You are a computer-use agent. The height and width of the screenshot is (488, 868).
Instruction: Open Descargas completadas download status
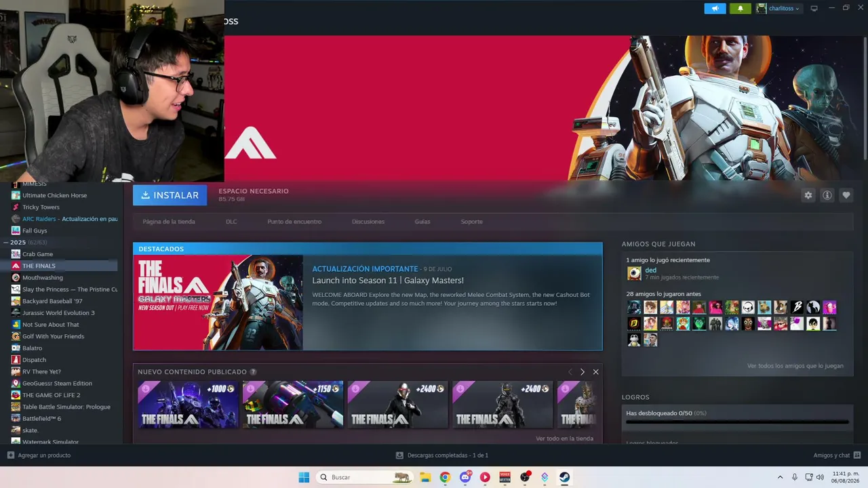coord(442,455)
